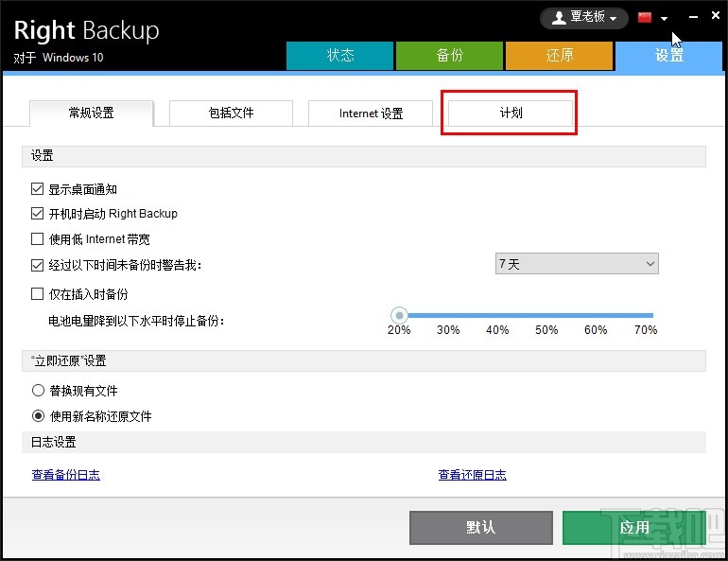Screen dimensions: 728x561
Task: Select 使用新名称还原文件 radio option
Action: point(38,415)
